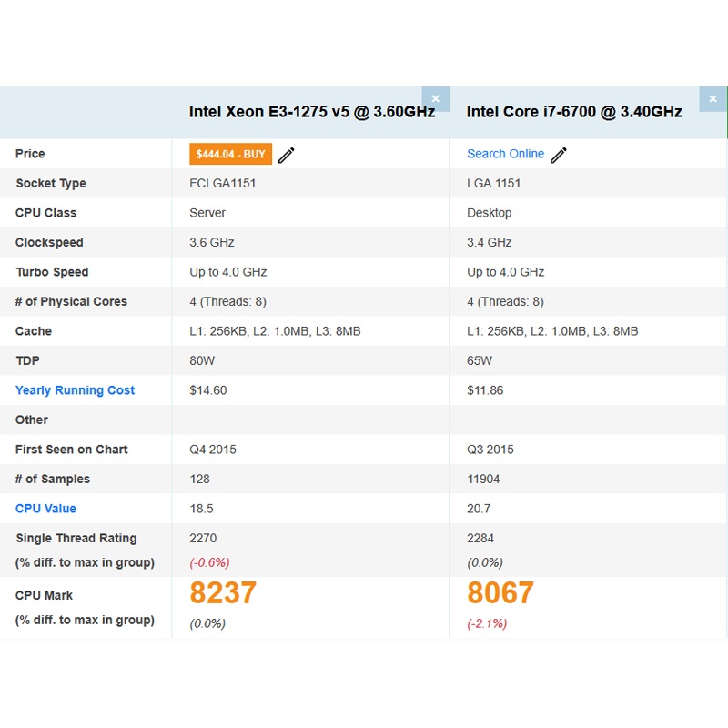Screen dimensions: 728x728
Task: Select the Cache row label
Action: point(34,331)
